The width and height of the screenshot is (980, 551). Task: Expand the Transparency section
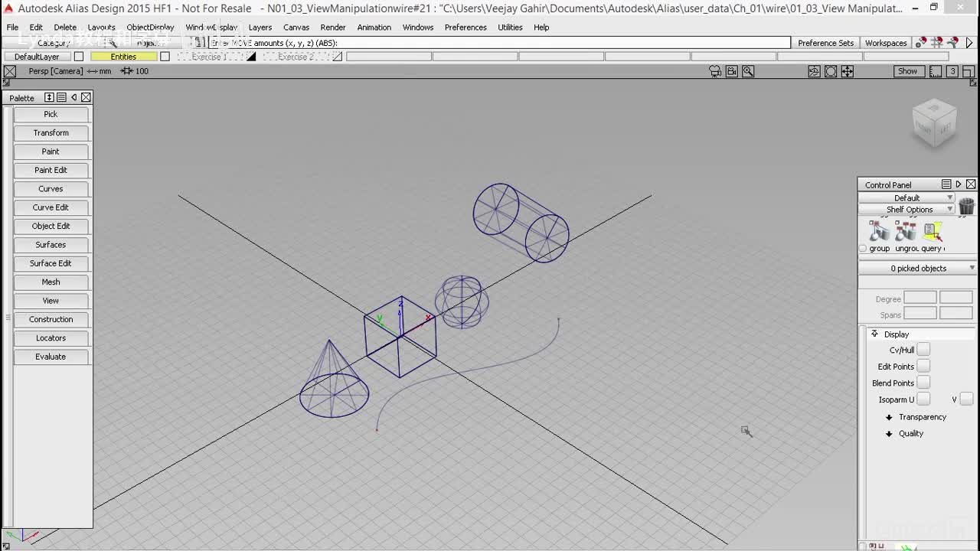[889, 417]
